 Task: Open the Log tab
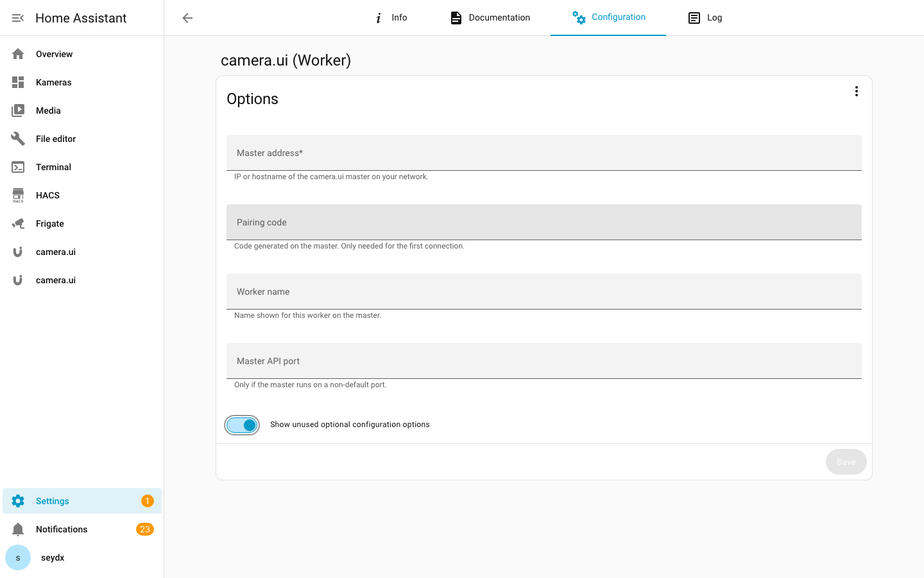coord(705,18)
